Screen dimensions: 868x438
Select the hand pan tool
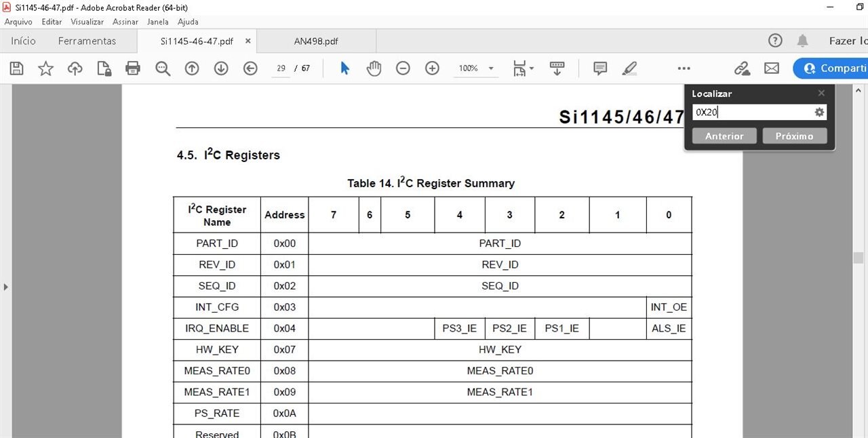tap(374, 68)
